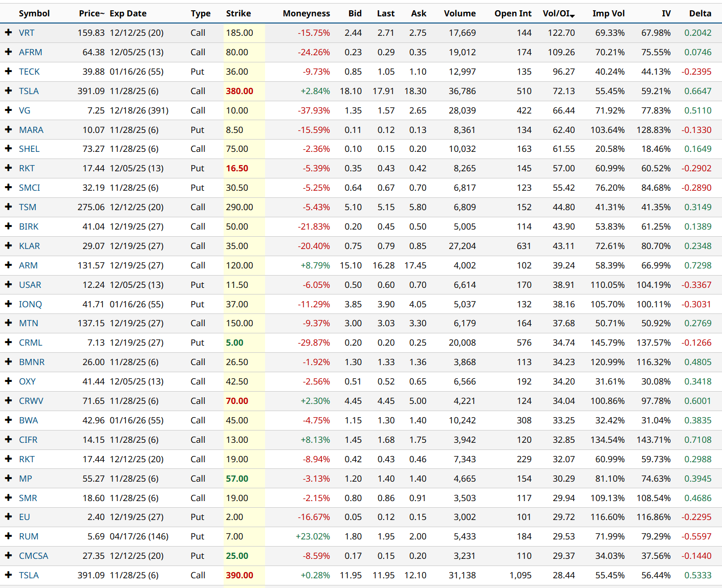Expand the bottom TSLA 390 call row
The height and width of the screenshot is (588, 722).
pyautogui.click(x=8, y=575)
